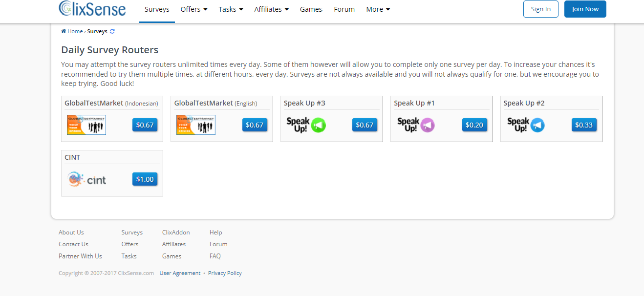
Task: Start Speak Up #2 $0.33 survey
Action: tap(584, 125)
